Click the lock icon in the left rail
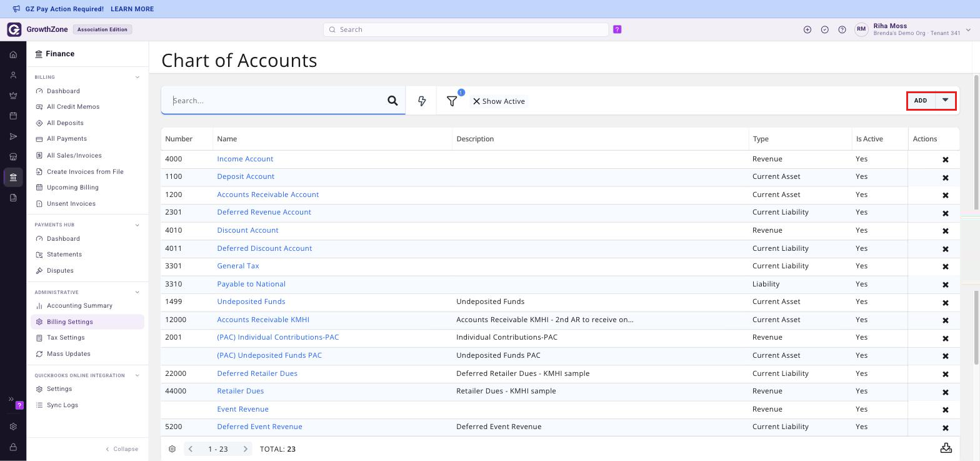The width and height of the screenshot is (980, 461). click(x=13, y=447)
